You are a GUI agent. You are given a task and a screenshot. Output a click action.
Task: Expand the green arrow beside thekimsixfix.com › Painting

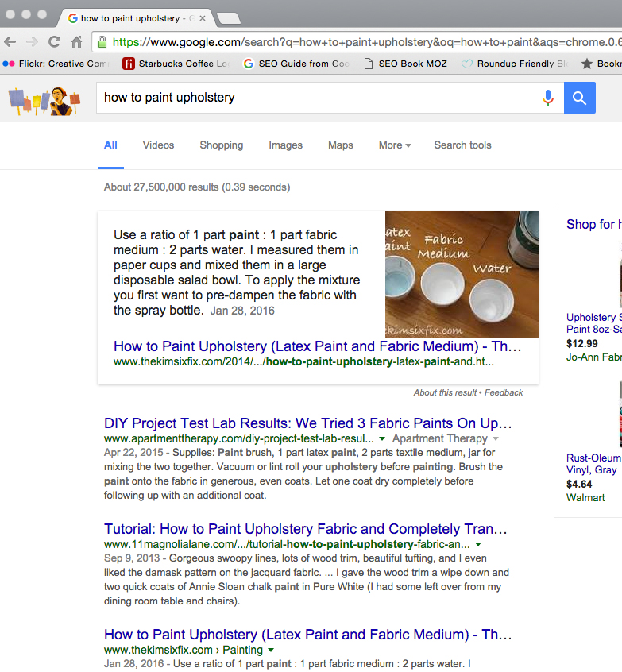[271, 650]
